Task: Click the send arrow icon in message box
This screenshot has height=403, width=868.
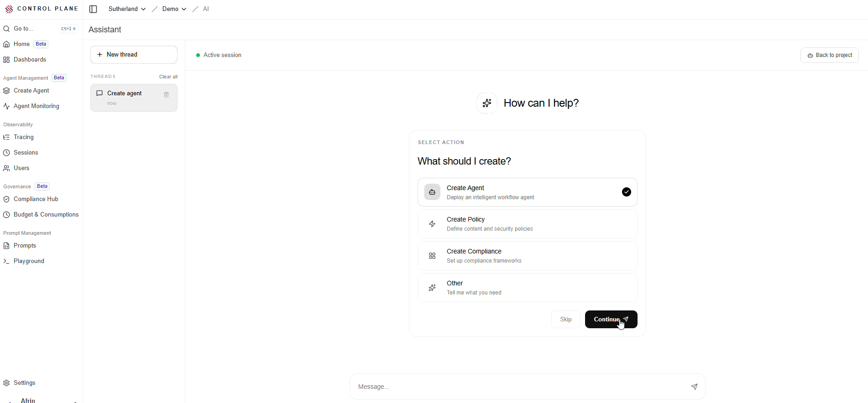Action: [x=694, y=387]
